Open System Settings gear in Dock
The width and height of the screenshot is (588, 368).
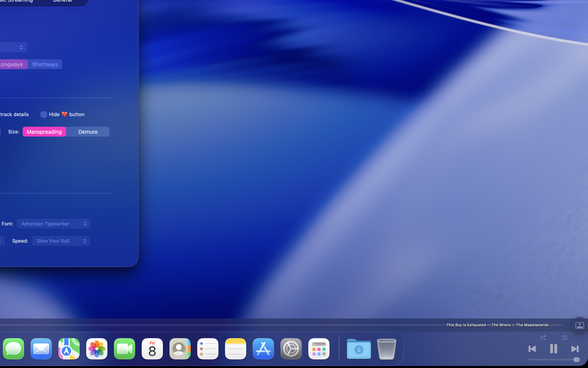[291, 349]
